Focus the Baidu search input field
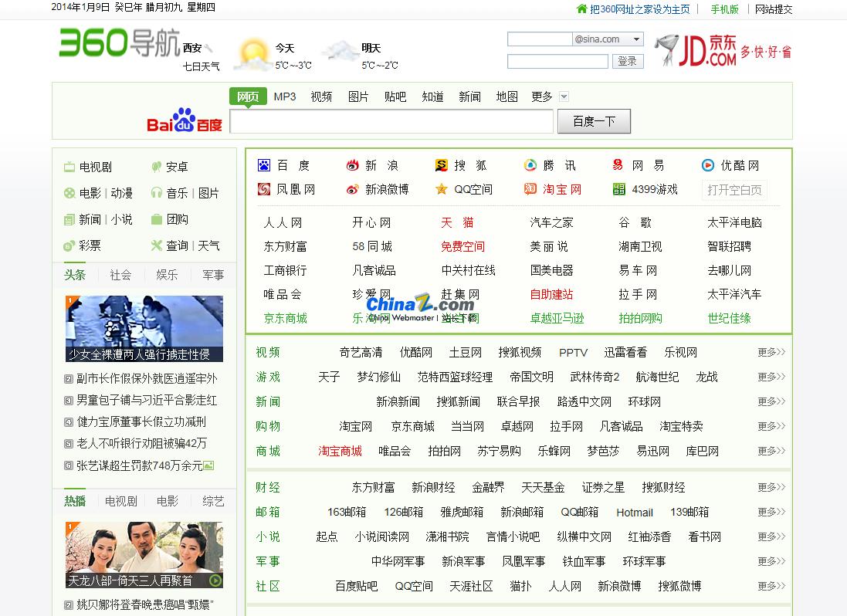The image size is (847, 616). (391, 121)
